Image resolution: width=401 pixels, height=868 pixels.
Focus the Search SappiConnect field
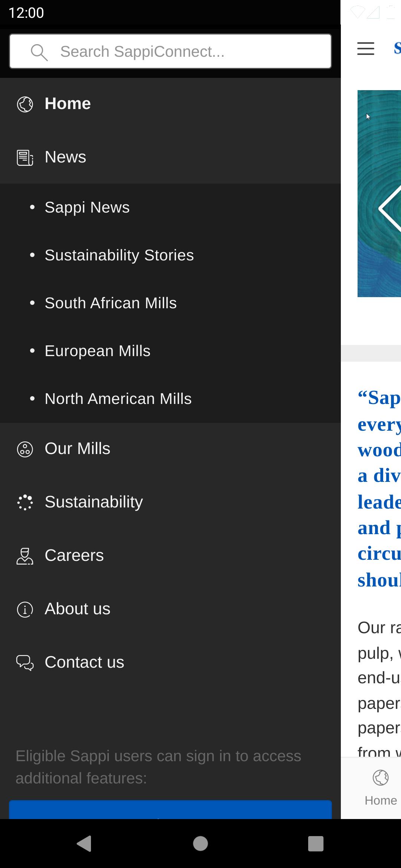tap(186, 52)
